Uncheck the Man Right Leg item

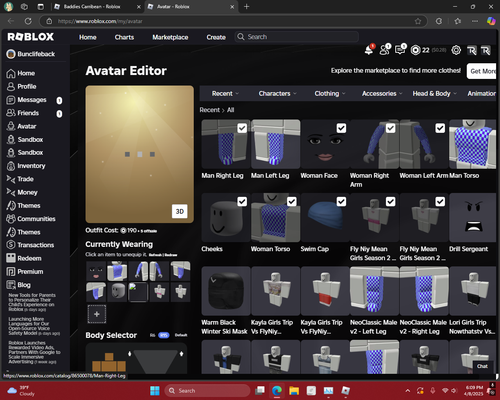(242, 128)
